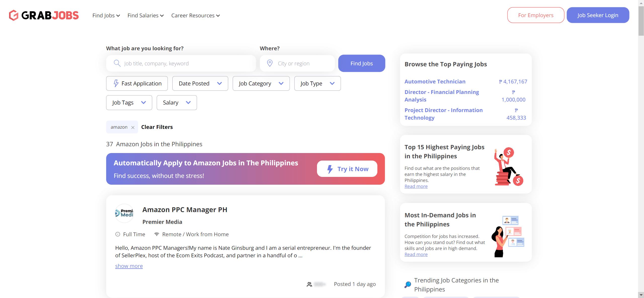Click the Most In-Demand Jobs heading
Viewport: 644px width, 298px height.
[440, 220]
